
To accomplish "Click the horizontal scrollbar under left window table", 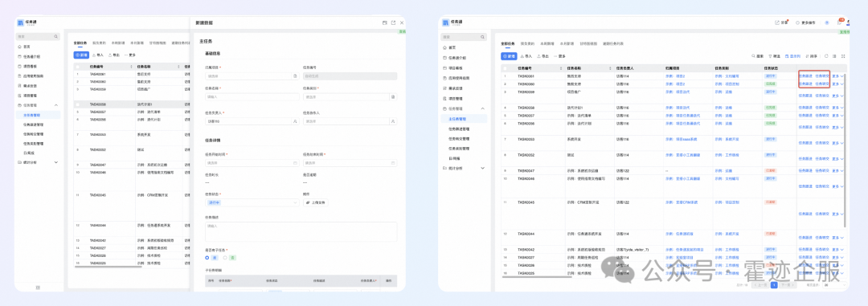I will pyautogui.click(x=108, y=267).
